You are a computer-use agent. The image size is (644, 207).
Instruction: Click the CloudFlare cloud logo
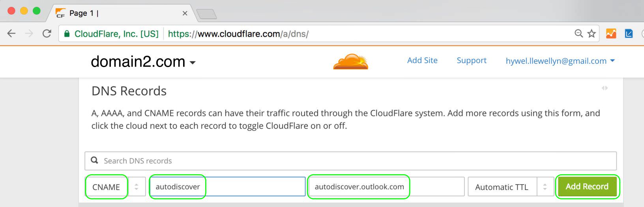[x=351, y=62]
